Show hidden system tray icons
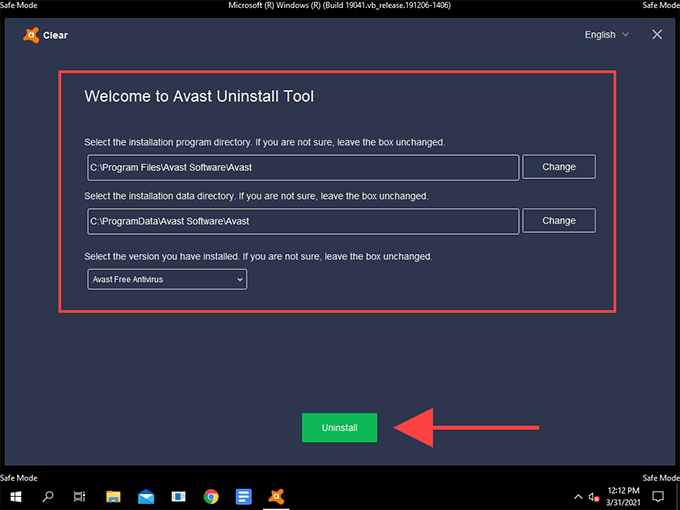This screenshot has height=510, width=680. click(x=578, y=497)
